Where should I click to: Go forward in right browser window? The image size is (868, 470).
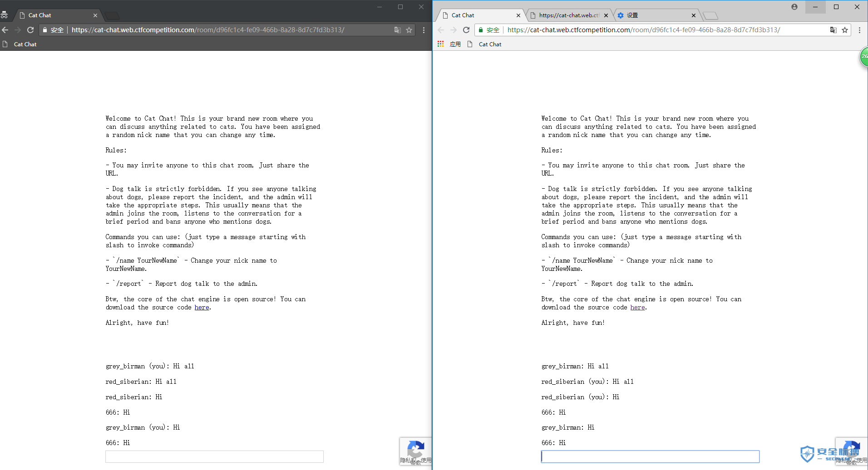tap(454, 30)
